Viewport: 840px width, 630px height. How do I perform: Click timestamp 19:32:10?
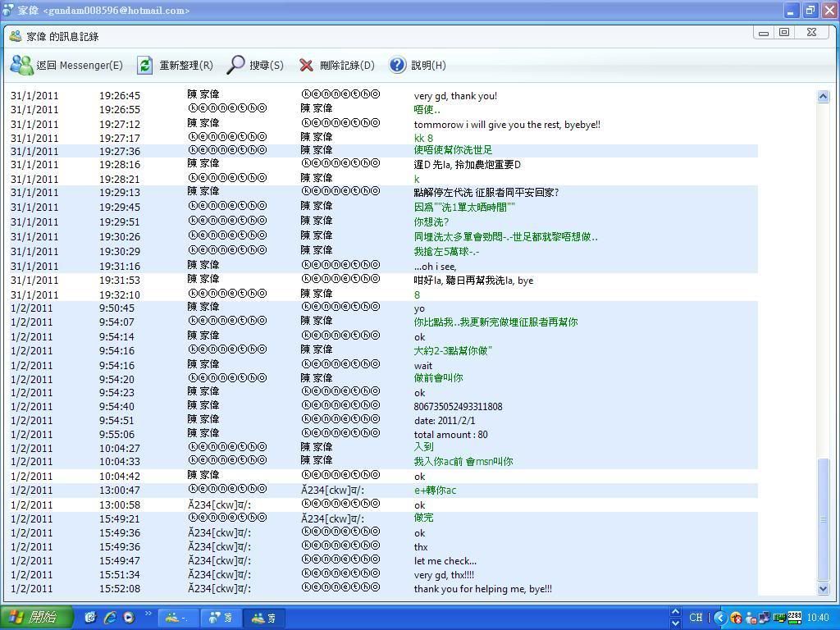tap(120, 294)
